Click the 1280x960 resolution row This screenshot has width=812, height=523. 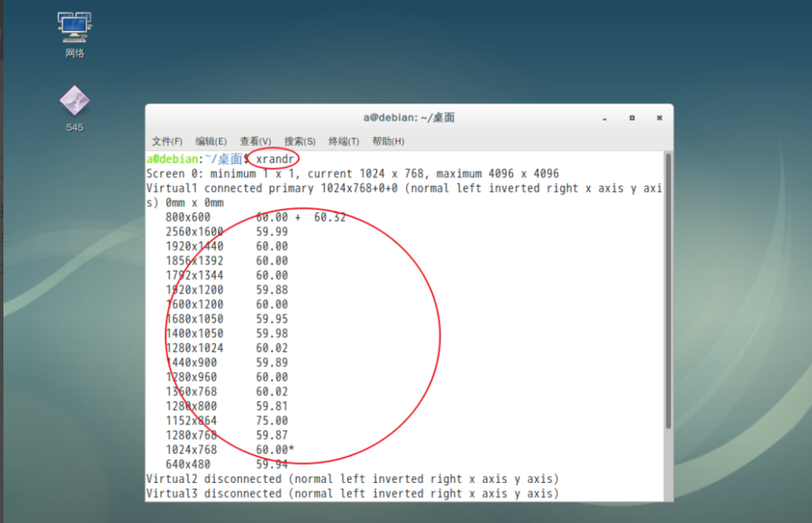(x=227, y=376)
